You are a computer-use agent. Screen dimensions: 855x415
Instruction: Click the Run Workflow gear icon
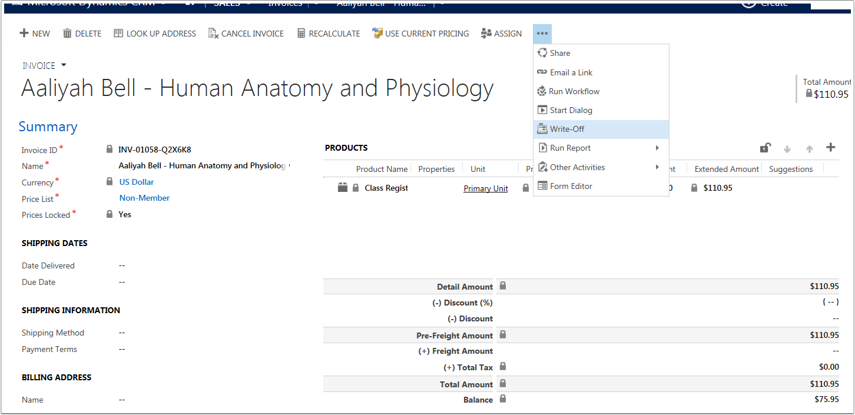point(542,91)
